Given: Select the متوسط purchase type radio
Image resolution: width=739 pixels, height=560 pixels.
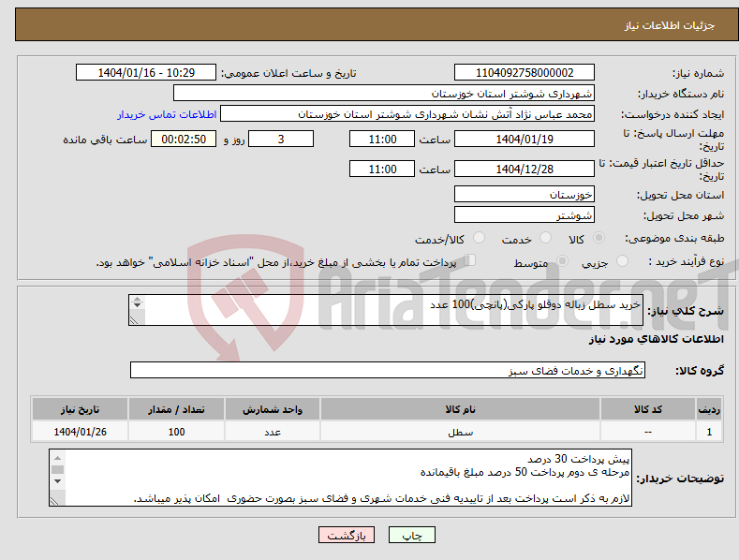Looking at the screenshot, I should (x=562, y=260).
